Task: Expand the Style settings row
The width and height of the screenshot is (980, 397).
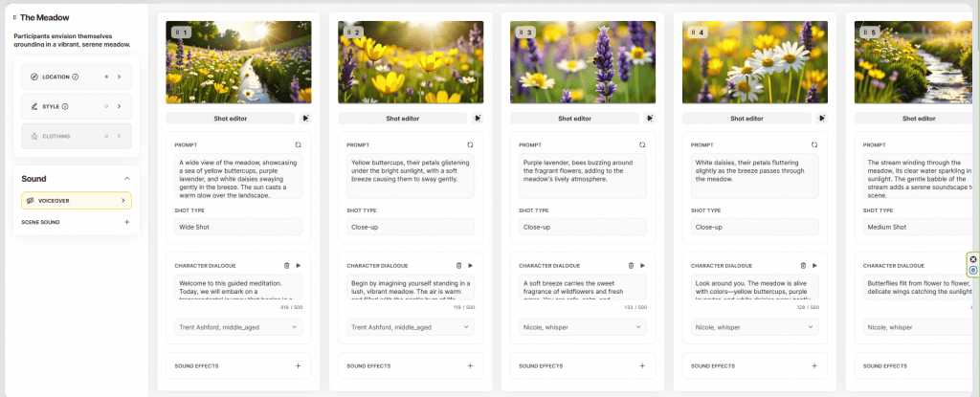Action: point(119,106)
